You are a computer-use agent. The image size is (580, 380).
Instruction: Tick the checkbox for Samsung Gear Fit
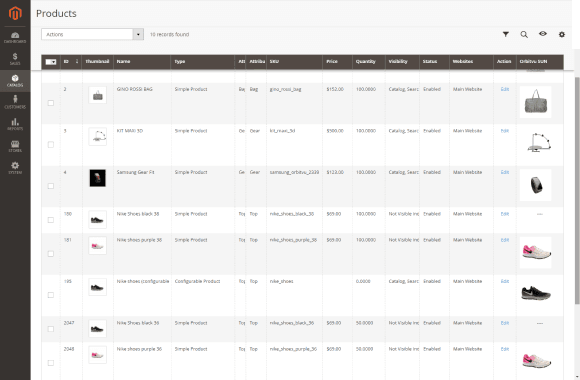click(x=51, y=186)
